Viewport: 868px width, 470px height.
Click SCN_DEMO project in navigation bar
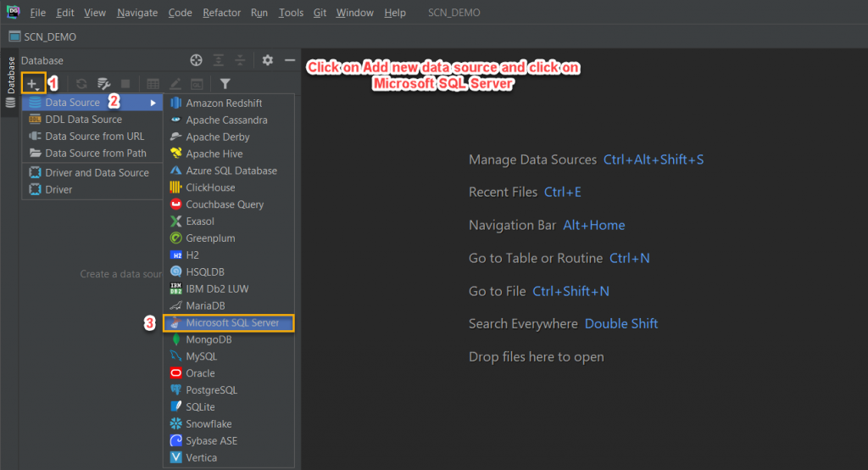coord(42,36)
